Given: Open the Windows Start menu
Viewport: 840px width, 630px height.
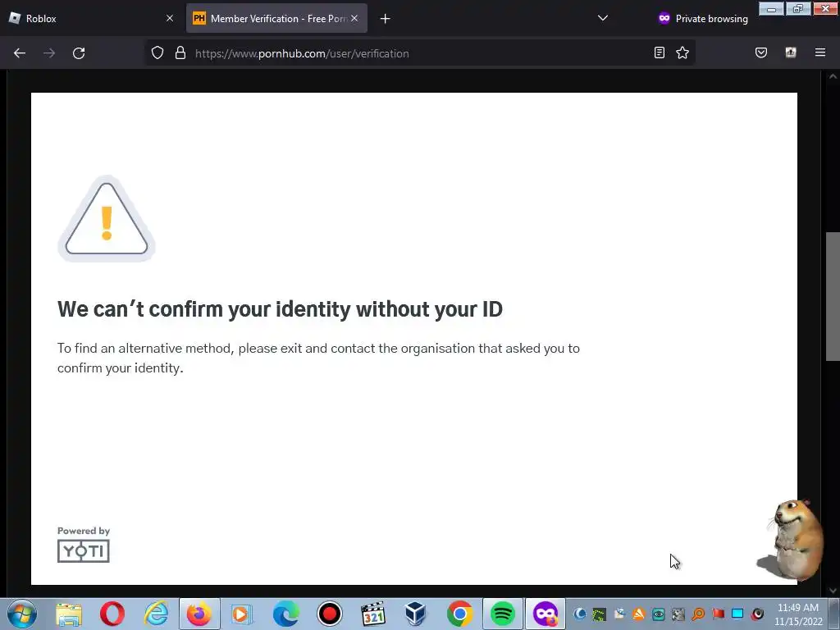Looking at the screenshot, I should (21, 614).
